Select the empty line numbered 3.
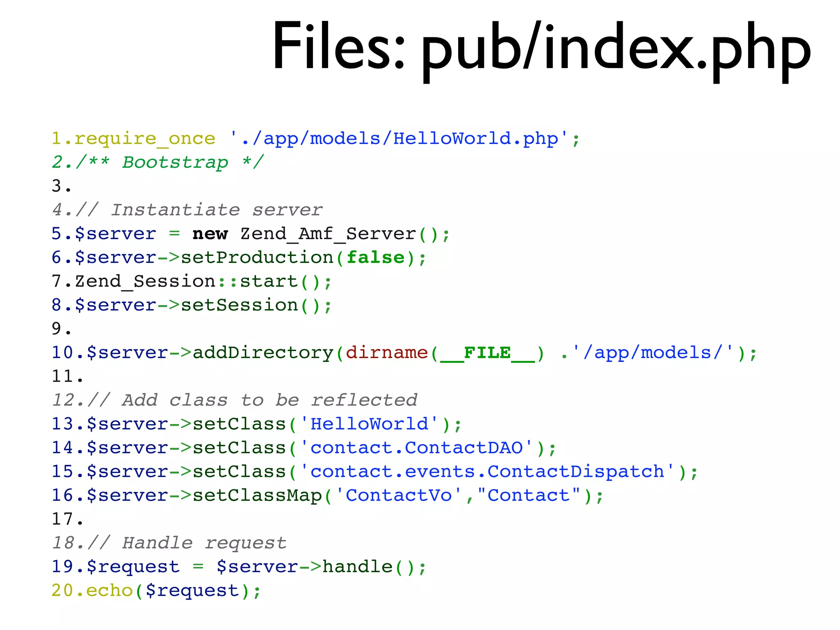840x630 pixels. (62, 186)
